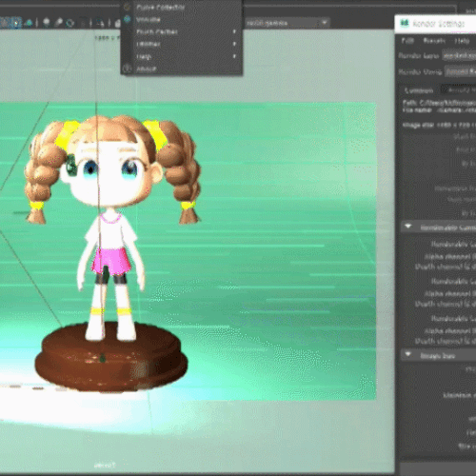
Task: Click the Curve Collector icon in the menu
Action: tap(128, 7)
